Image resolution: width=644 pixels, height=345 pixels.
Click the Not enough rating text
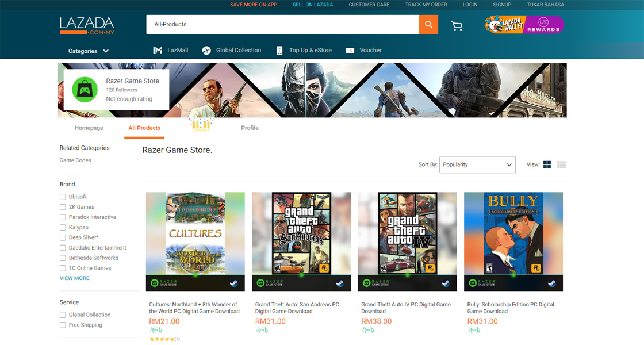point(129,99)
